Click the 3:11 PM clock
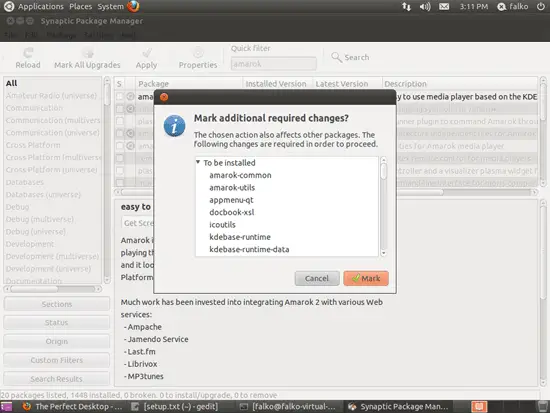The width and height of the screenshot is (550, 413). [x=474, y=7]
